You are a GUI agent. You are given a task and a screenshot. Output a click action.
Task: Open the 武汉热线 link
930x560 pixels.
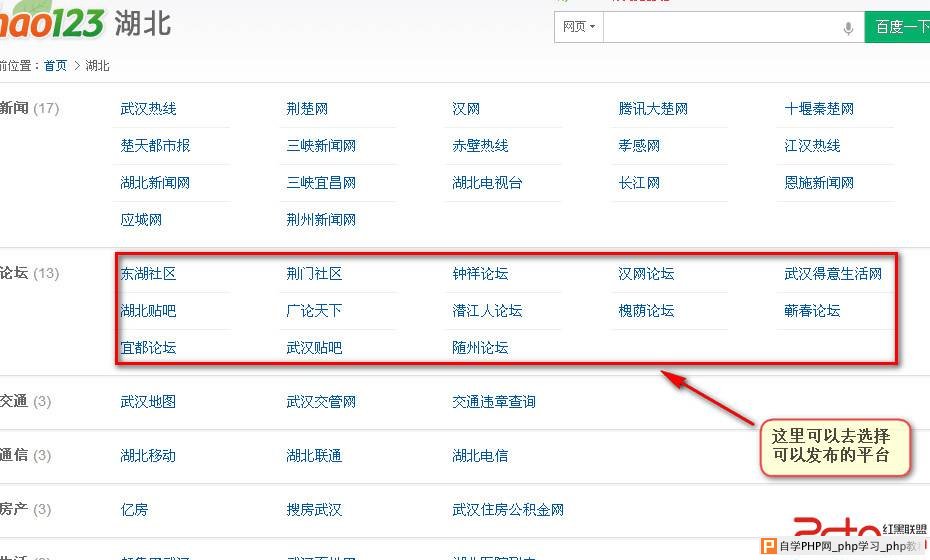pos(148,109)
